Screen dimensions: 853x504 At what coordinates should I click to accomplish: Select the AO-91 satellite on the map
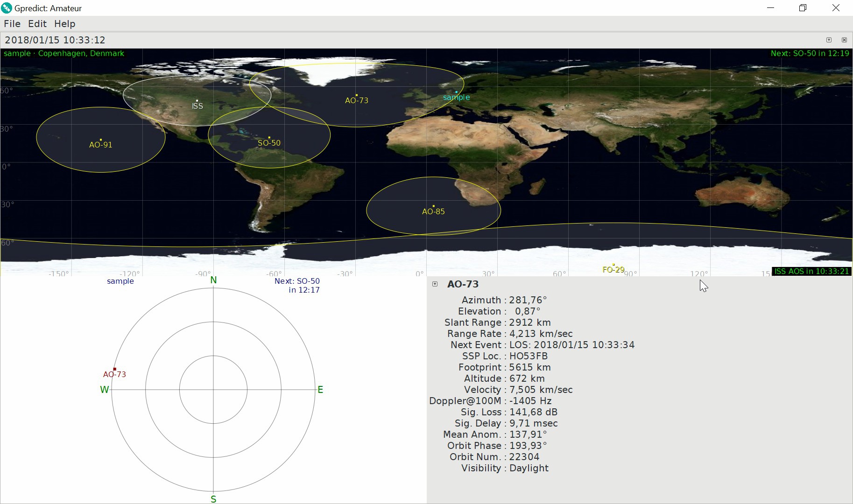coord(101,143)
